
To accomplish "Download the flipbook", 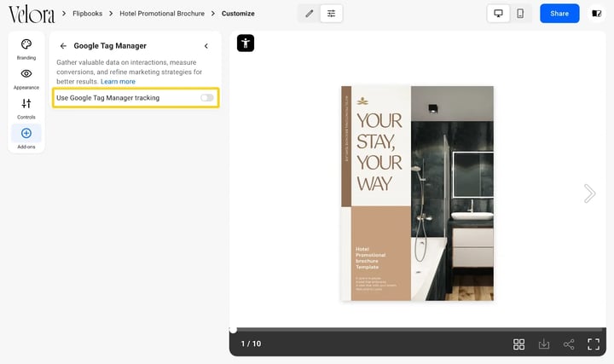I will coord(544,344).
